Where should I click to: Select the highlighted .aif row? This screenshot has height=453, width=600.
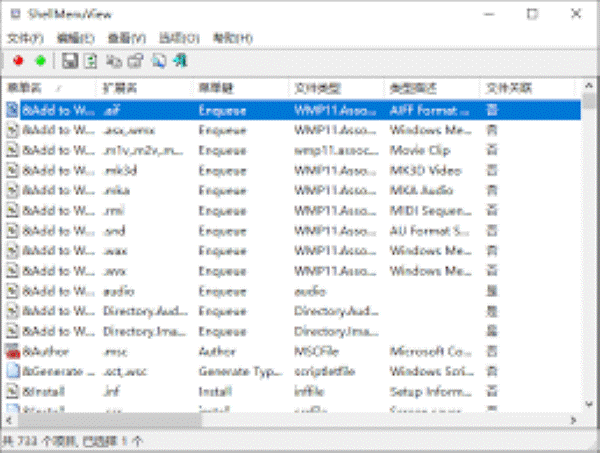[294, 110]
